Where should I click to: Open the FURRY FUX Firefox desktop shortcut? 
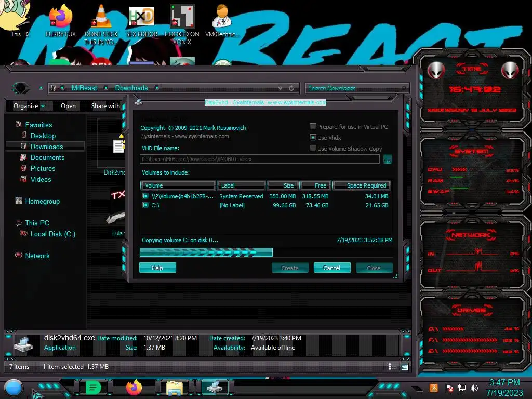click(61, 20)
